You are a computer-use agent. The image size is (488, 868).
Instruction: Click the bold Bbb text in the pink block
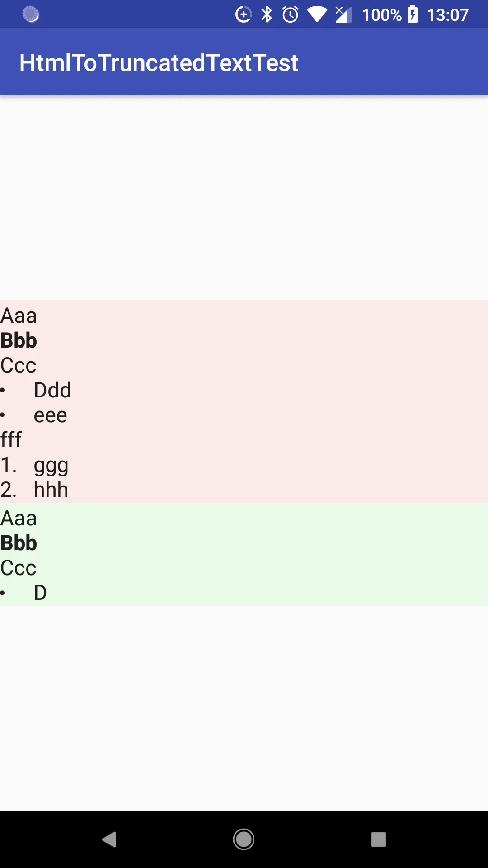click(19, 340)
